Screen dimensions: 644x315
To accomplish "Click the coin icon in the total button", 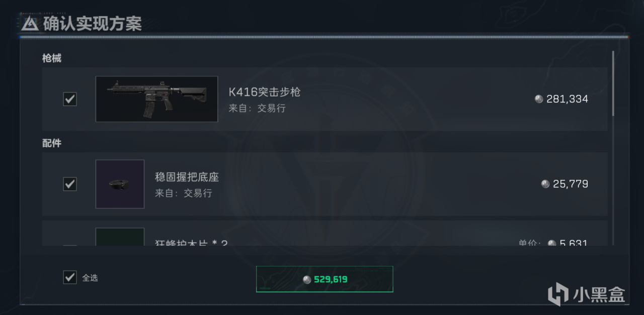I will 307,279.
